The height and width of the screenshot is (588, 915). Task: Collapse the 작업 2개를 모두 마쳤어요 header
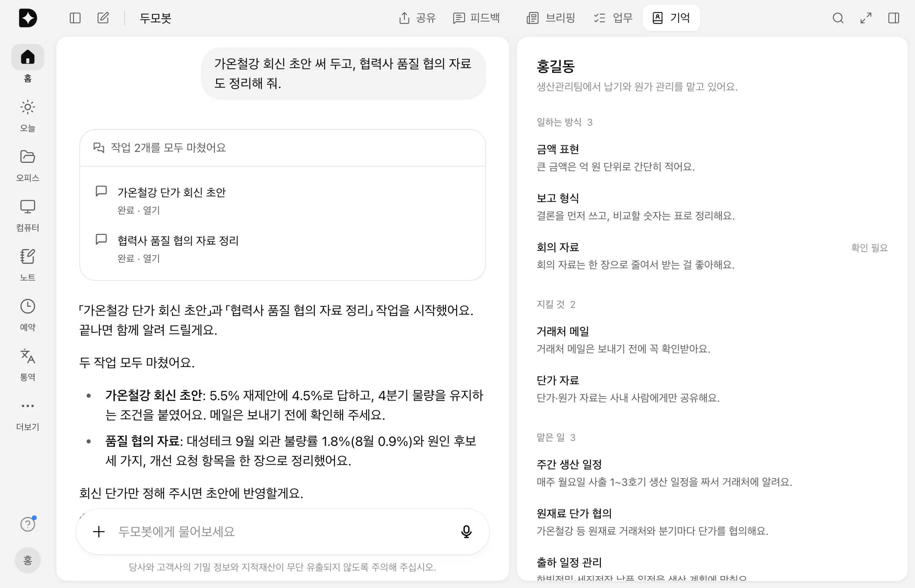coord(282,148)
